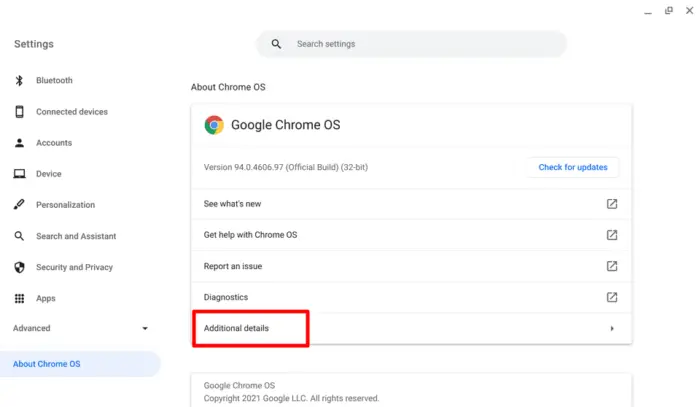Open external link icon for Diagnostics

(x=612, y=297)
